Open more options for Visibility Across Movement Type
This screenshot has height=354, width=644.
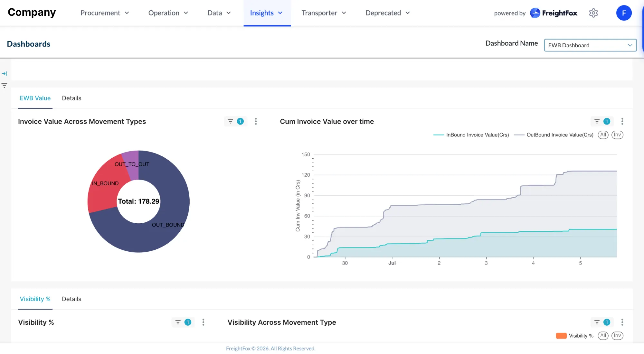pos(622,322)
